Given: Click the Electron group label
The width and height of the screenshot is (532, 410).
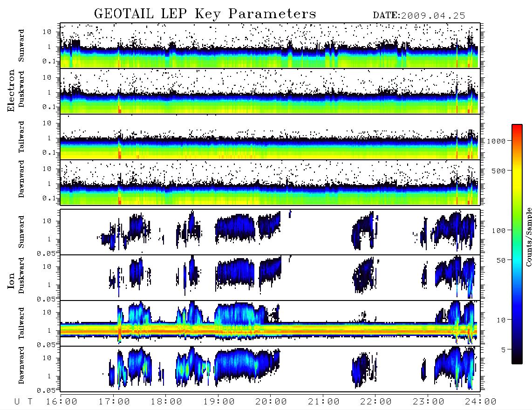Looking at the screenshot, I should click(11, 91).
